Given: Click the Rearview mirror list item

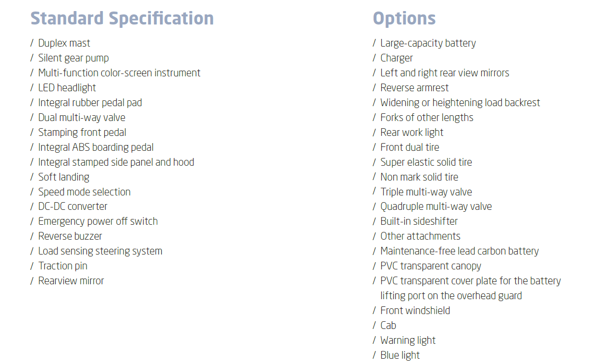Looking at the screenshot, I should tap(71, 281).
